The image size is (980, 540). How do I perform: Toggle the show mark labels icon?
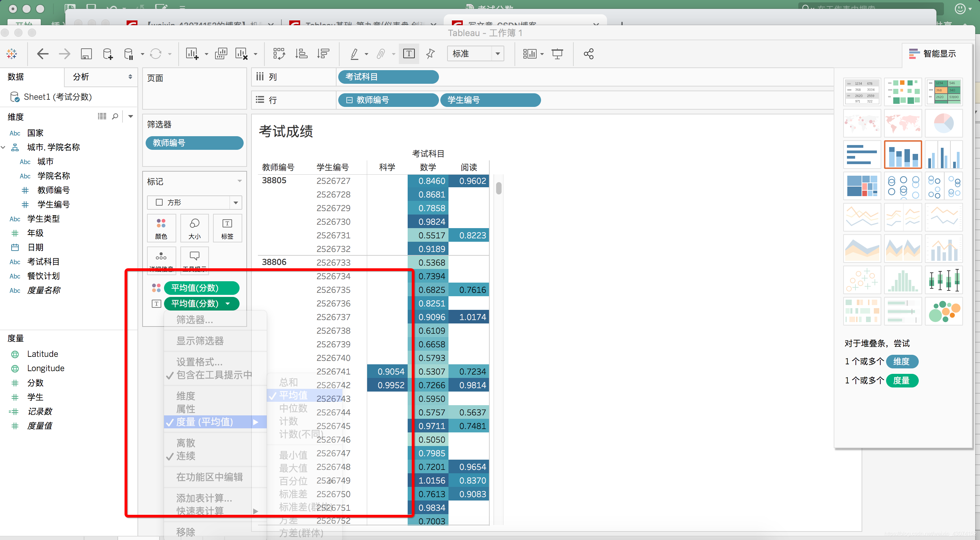(x=409, y=54)
